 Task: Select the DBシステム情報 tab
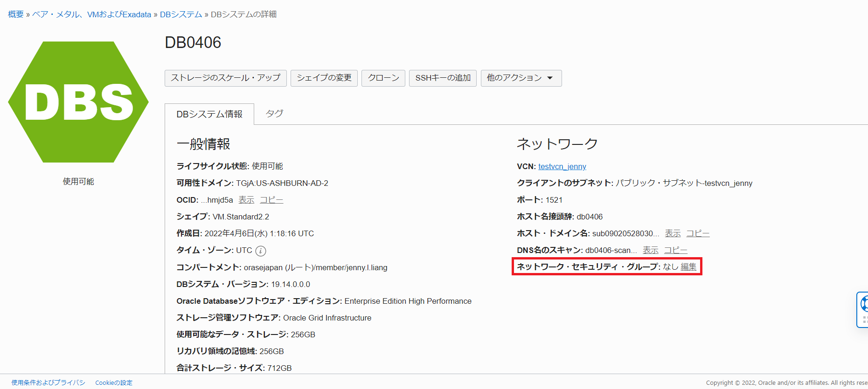(x=209, y=114)
